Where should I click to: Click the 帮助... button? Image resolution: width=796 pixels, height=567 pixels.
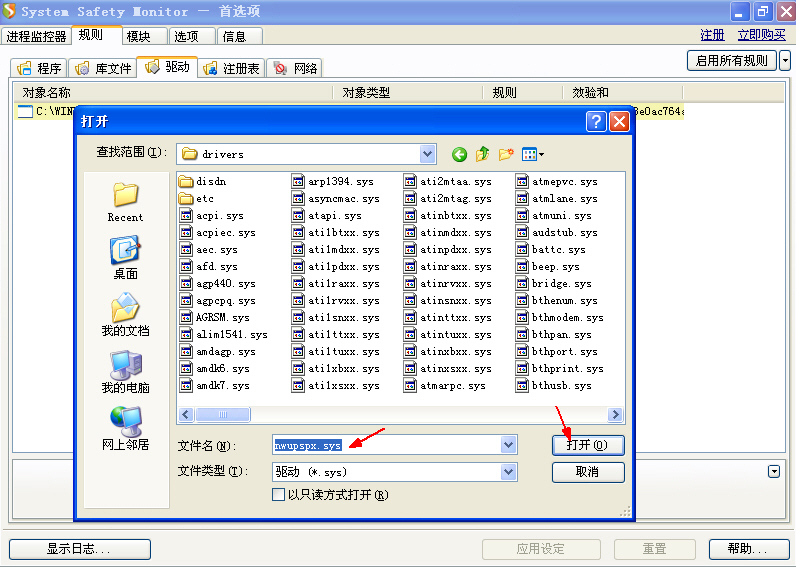tap(748, 549)
